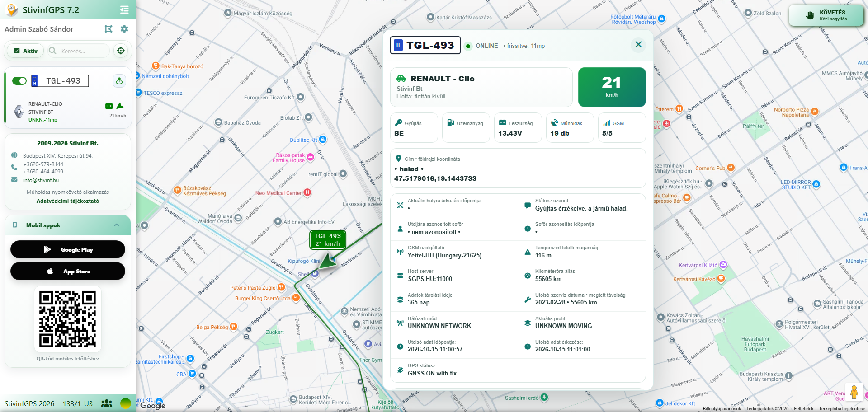Click the crosshair locate icon beside search
The width and height of the screenshot is (868, 412).
click(121, 51)
